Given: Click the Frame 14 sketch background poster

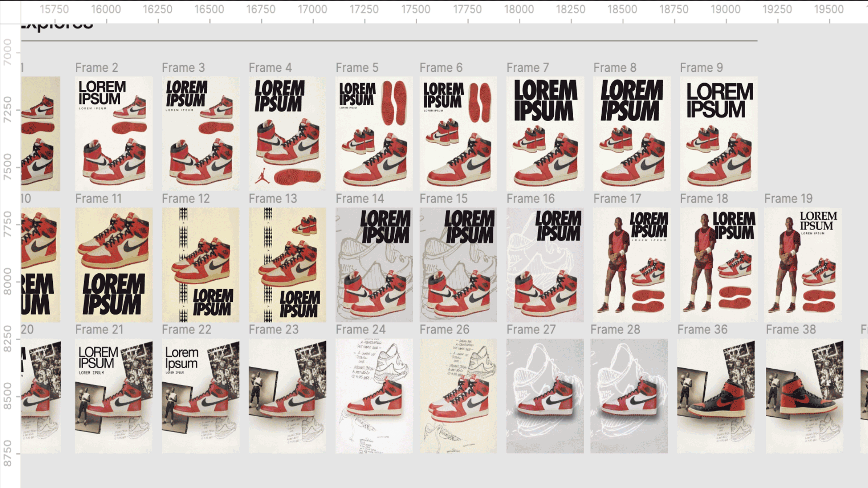Looking at the screenshot, I should 374,264.
